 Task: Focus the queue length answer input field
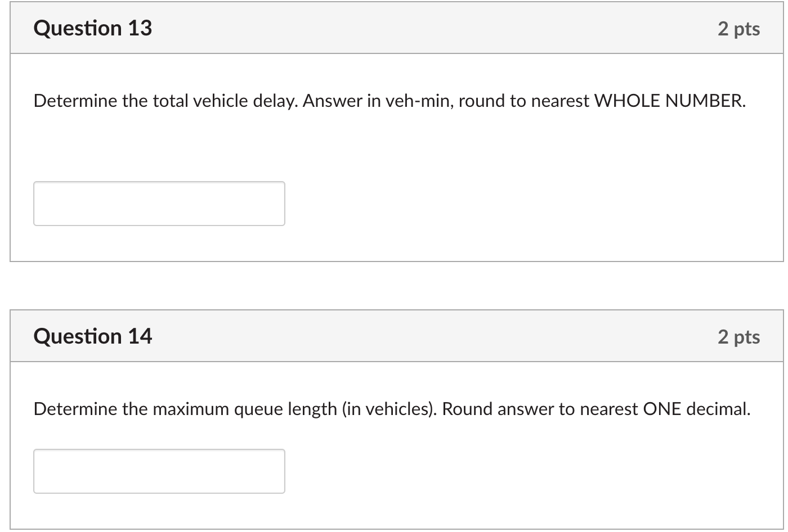pos(159,471)
